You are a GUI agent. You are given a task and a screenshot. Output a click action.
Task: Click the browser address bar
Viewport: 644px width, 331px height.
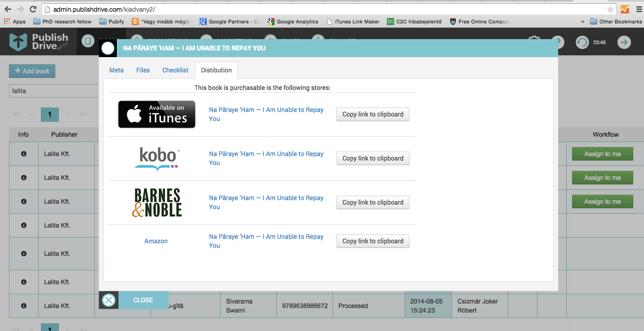(x=328, y=9)
